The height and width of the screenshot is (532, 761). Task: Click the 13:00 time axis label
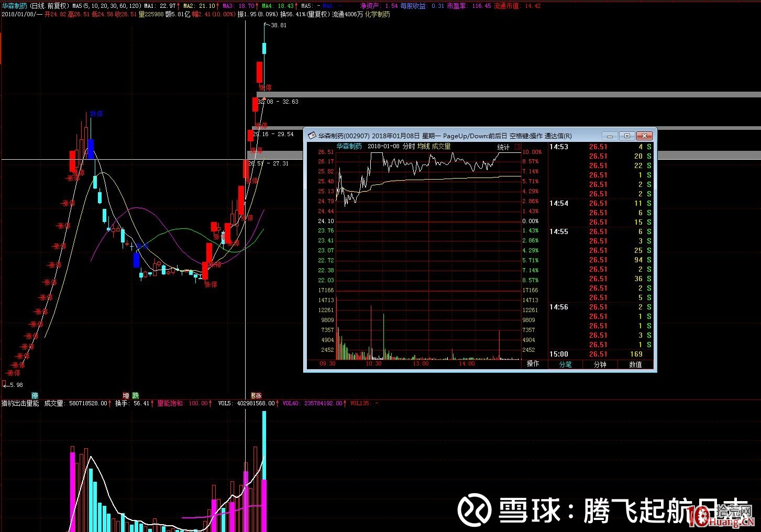click(x=421, y=363)
